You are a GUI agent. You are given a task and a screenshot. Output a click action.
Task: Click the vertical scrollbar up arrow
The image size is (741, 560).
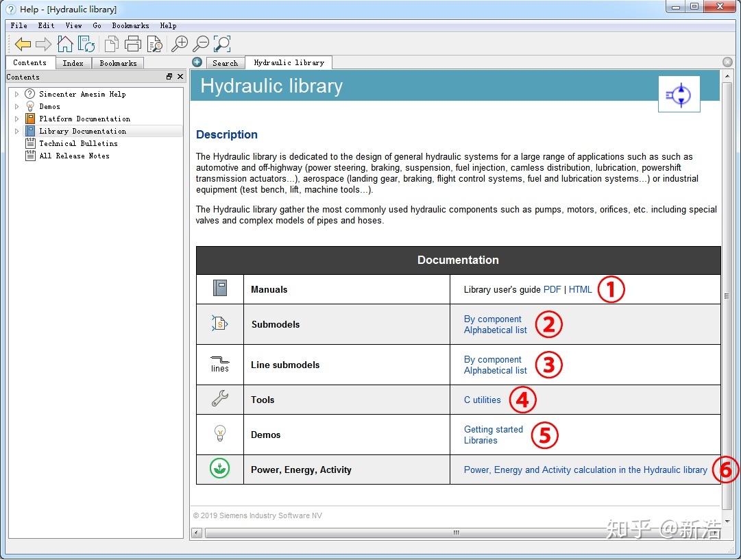727,76
